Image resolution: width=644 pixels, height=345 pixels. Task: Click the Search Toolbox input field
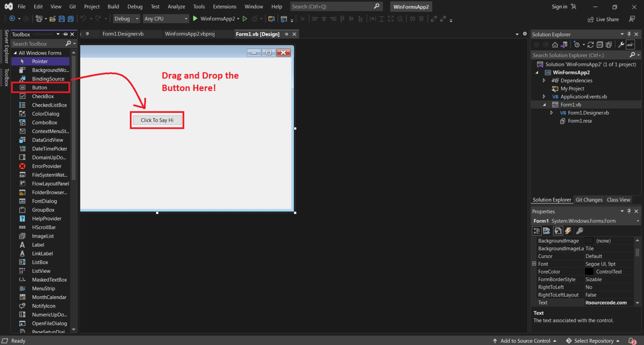[38, 44]
